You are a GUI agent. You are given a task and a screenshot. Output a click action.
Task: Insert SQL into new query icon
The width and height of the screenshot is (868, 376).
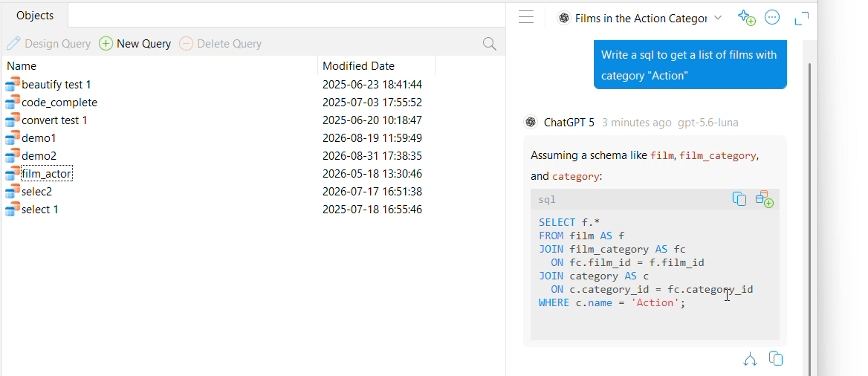tap(765, 199)
